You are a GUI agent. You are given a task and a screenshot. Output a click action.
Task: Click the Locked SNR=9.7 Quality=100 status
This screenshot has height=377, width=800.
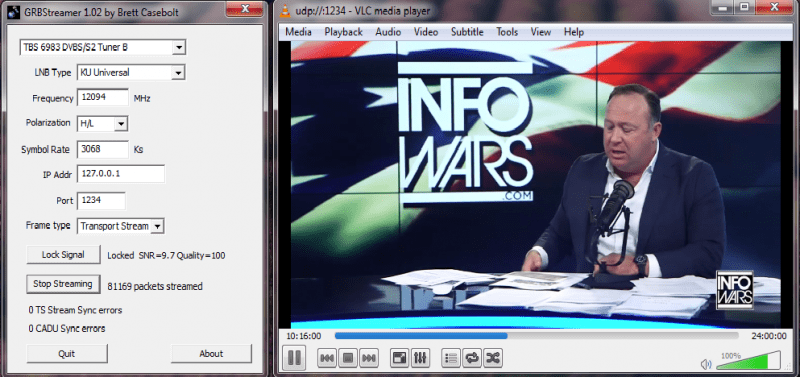point(166,256)
